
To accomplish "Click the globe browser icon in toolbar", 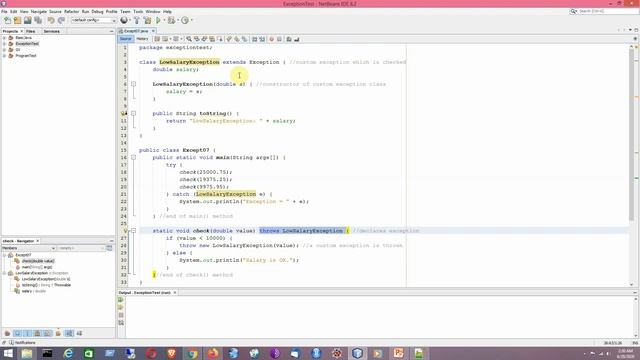I will click(x=124, y=20).
